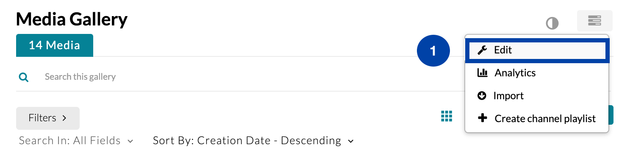Image resolution: width=644 pixels, height=162 pixels.
Task: Click the teal button behind the menu
Action: (x=611, y=115)
